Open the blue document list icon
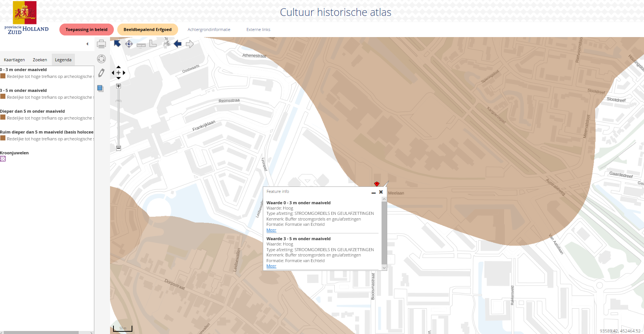Screen dimensions: 644x334 coord(100,88)
